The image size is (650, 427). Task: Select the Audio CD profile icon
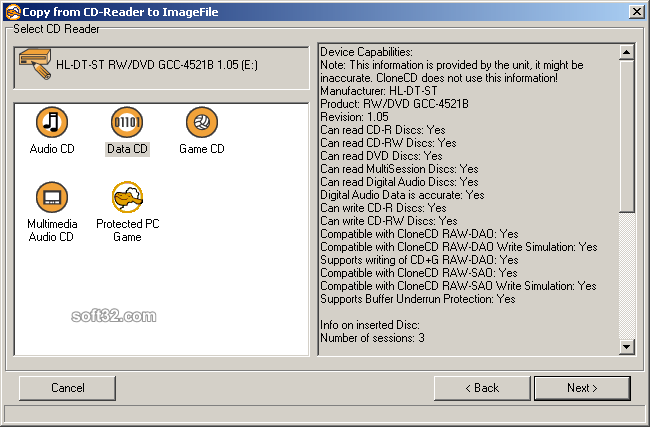(51, 122)
